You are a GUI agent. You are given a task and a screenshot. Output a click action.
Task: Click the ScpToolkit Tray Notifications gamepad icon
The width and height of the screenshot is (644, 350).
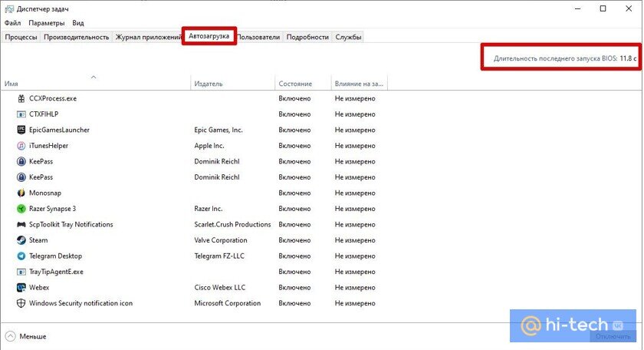tap(21, 224)
